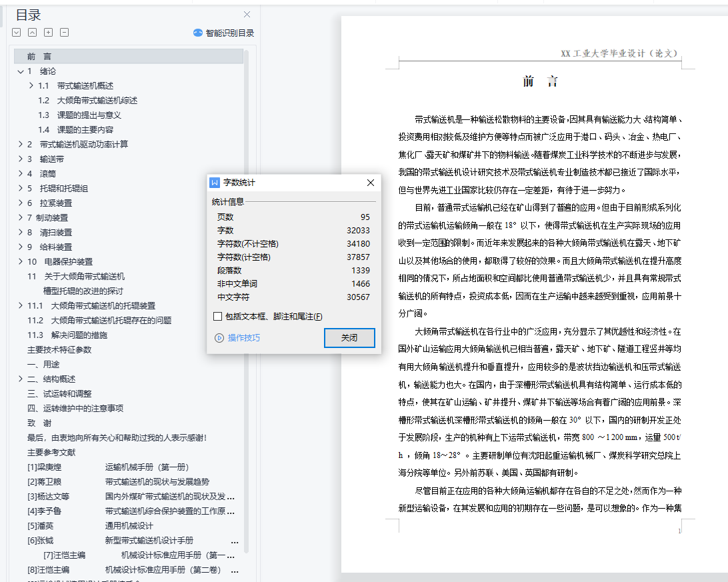Click the outline panel vertical scrollbar

coord(247,302)
